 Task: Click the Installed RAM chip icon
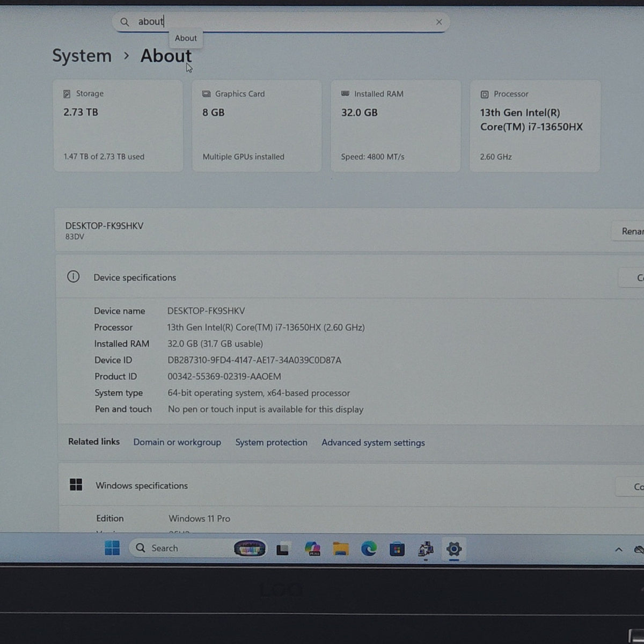pyautogui.click(x=345, y=93)
